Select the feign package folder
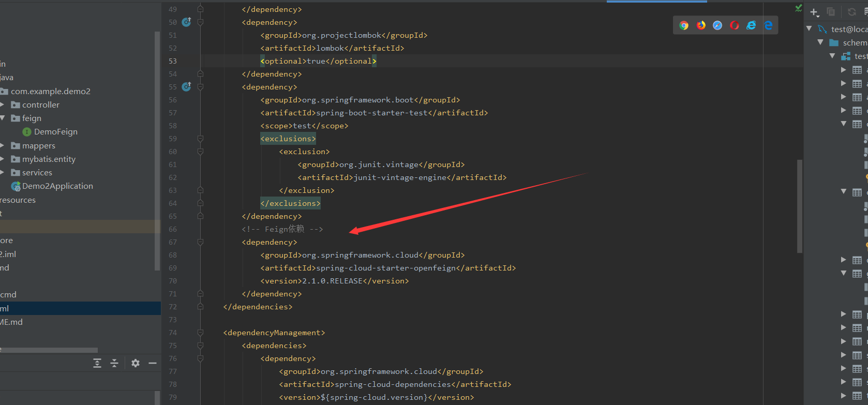The image size is (868, 405). coord(32,118)
